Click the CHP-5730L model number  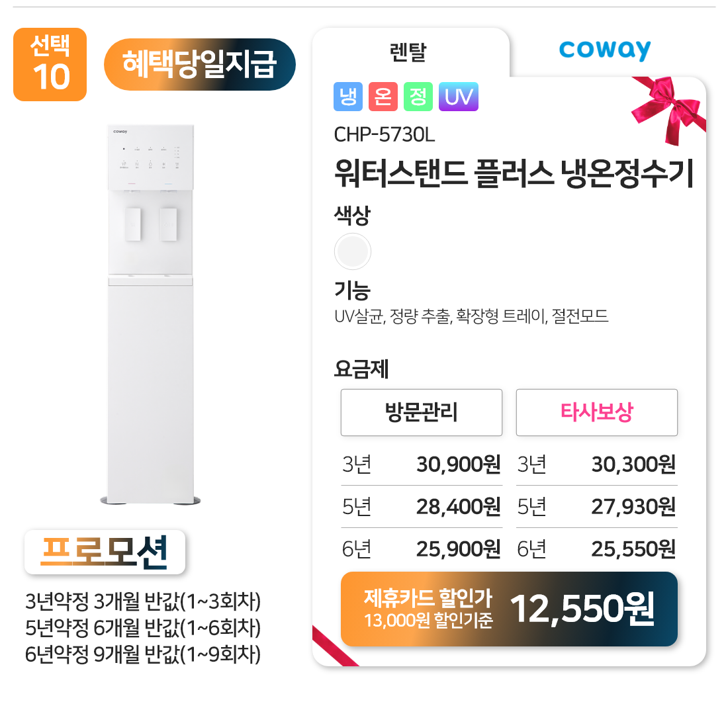[x=384, y=134]
